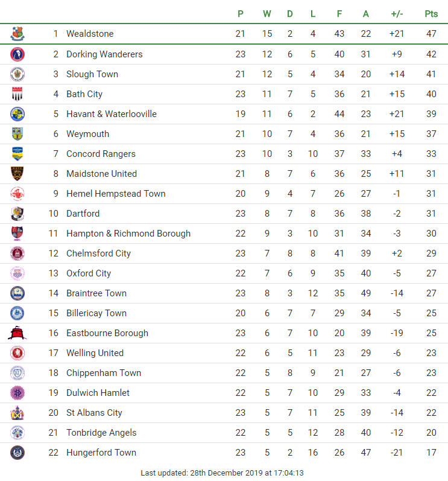Open the Chelmsford City team link
Screen dimensions: 448x481
[x=98, y=253]
